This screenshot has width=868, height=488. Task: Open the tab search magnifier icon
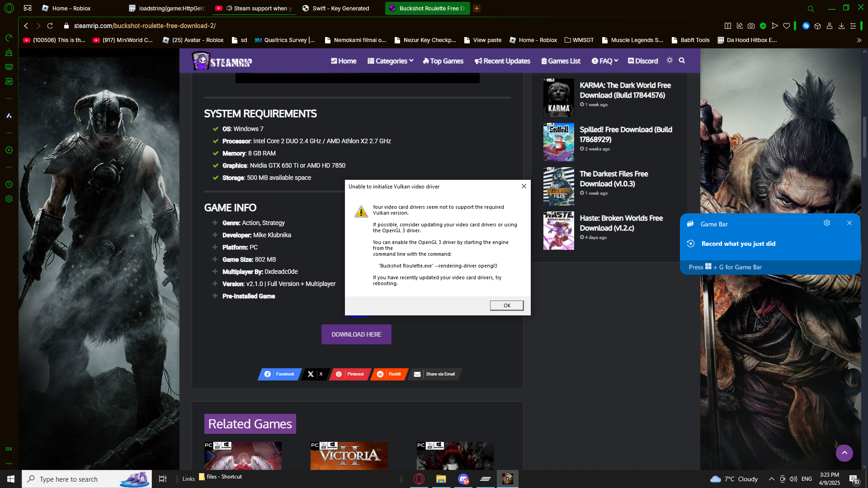pos(811,9)
